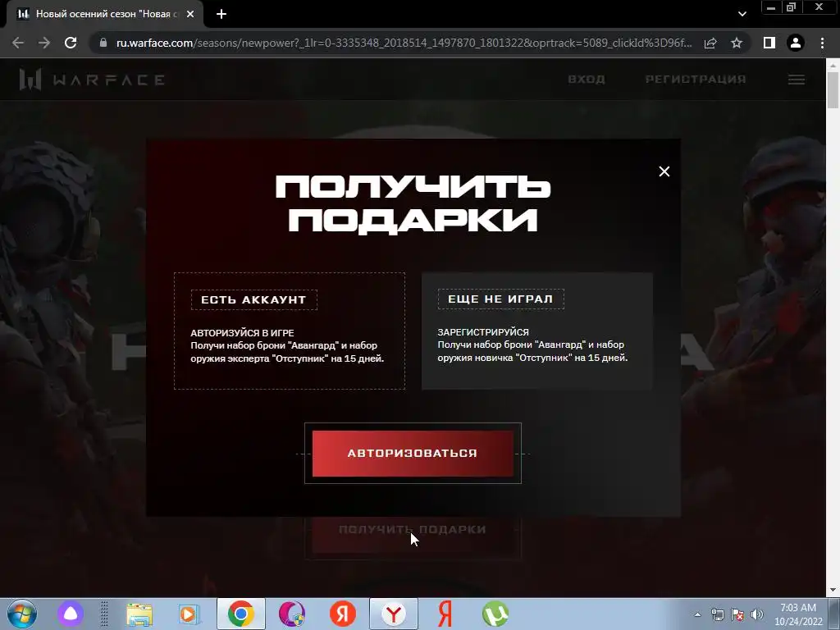
Task: Click the padlock site info icon
Action: coord(103,43)
